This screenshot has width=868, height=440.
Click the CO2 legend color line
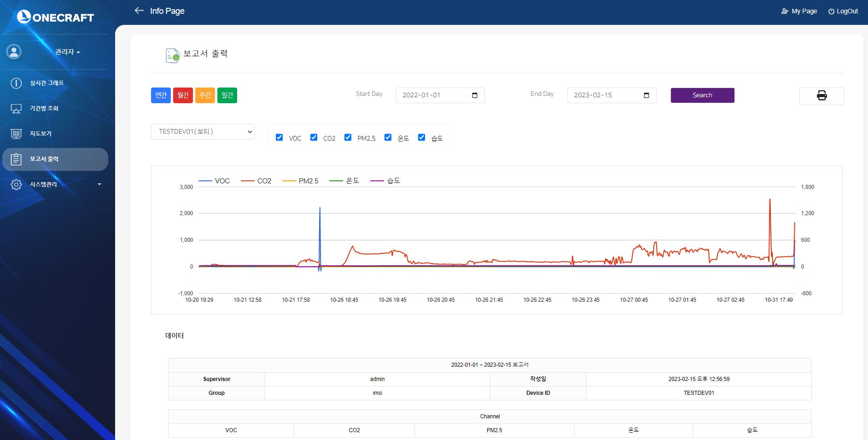coord(248,181)
